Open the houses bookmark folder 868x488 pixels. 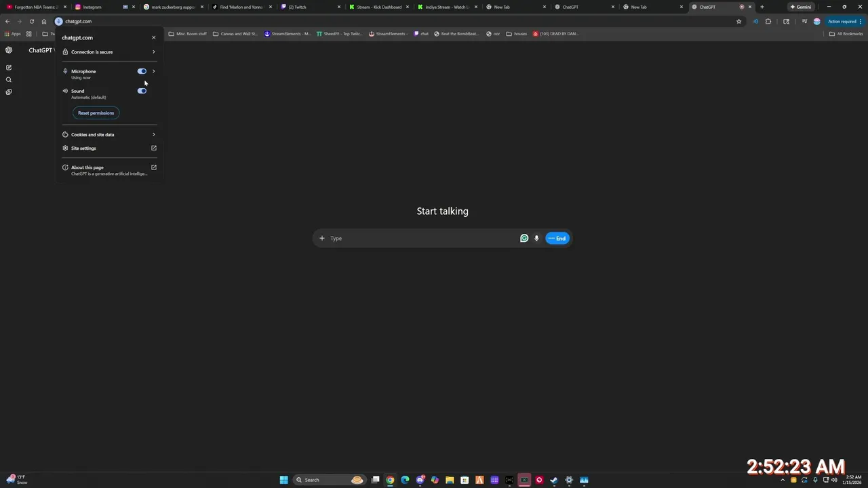(x=516, y=34)
